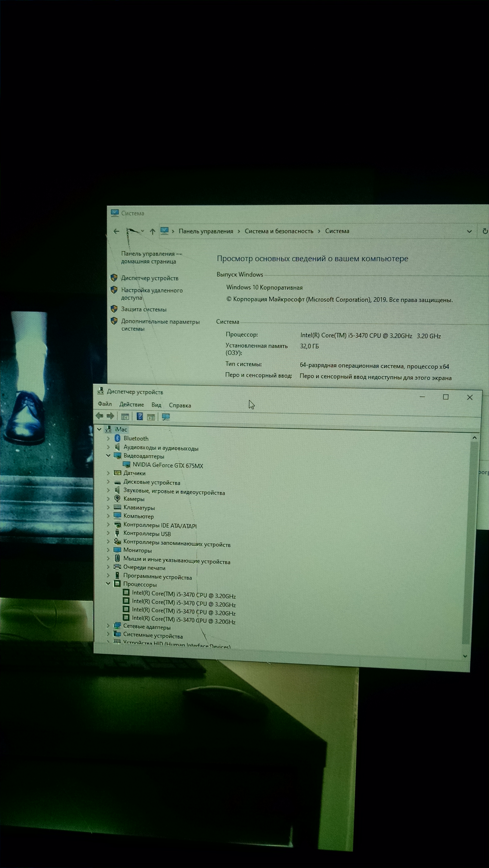Viewport: 489px width, 868px height.
Task: Click the forward arrow in Device Manager toolbar
Action: coord(110,416)
